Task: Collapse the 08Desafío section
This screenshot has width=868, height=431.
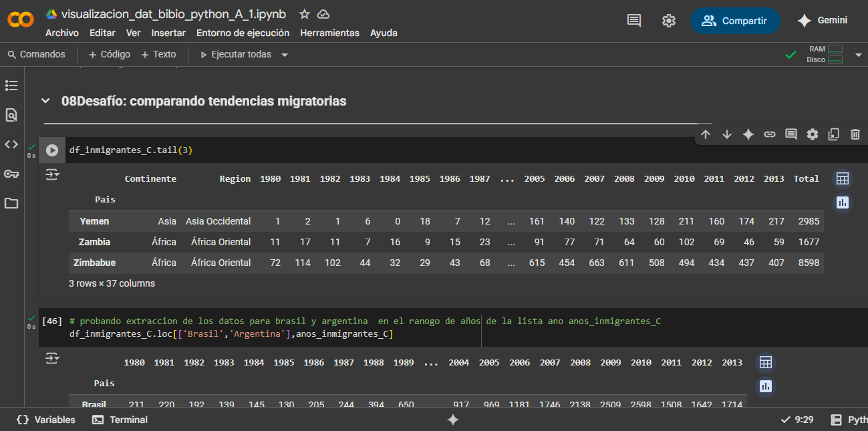Action: [45, 102]
